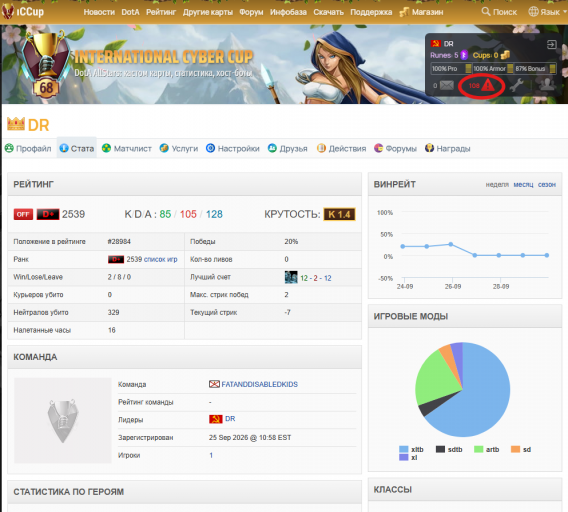This screenshot has height=512, width=568.
Task: Open Новости in top navigation
Action: (x=99, y=12)
